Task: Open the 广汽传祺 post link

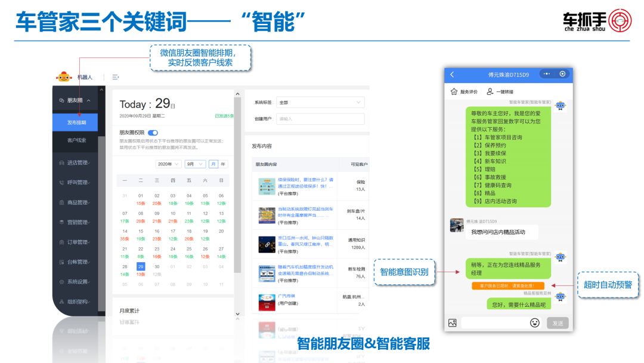Action: (x=286, y=296)
